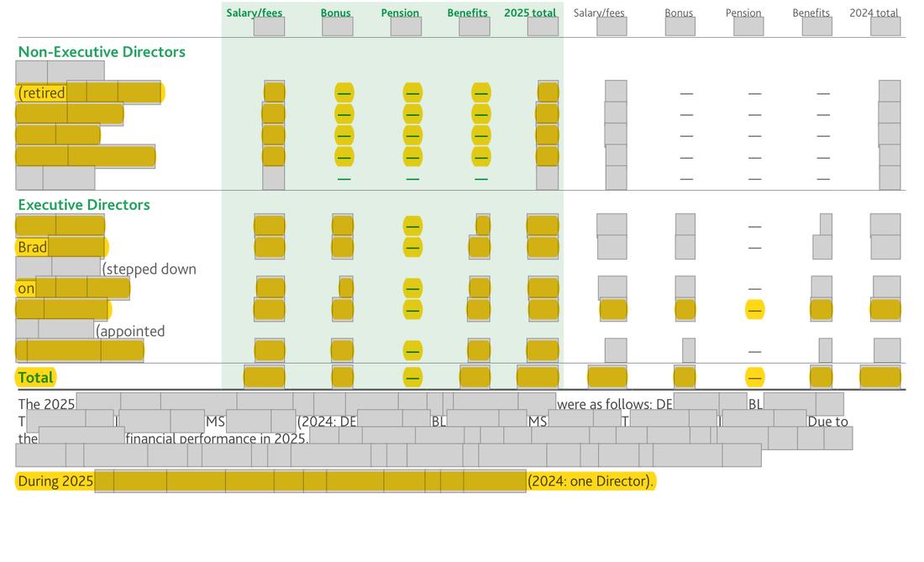This screenshot has width=924, height=562.
Task: Click the 2024 total column header
Action: point(874,13)
